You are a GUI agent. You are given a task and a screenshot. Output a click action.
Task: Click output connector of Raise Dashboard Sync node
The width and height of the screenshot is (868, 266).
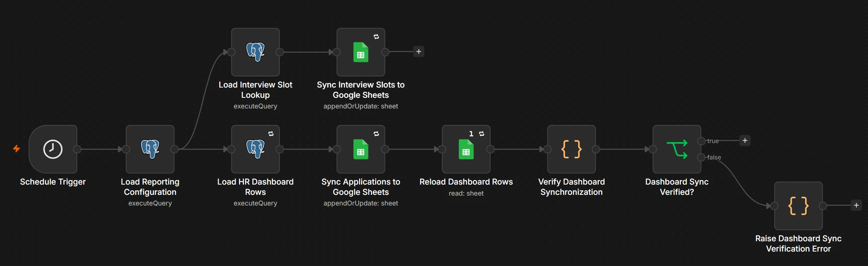click(823, 206)
